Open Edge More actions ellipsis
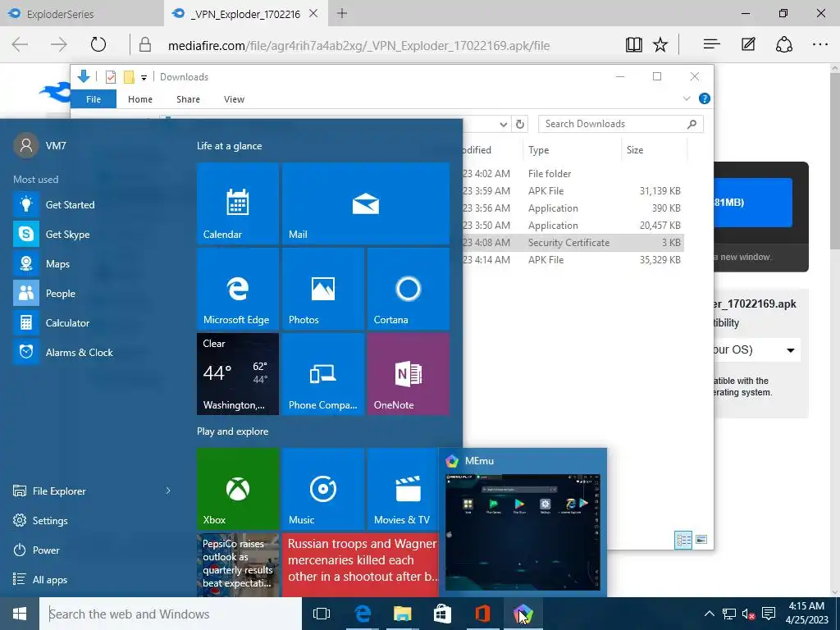 [x=820, y=44]
